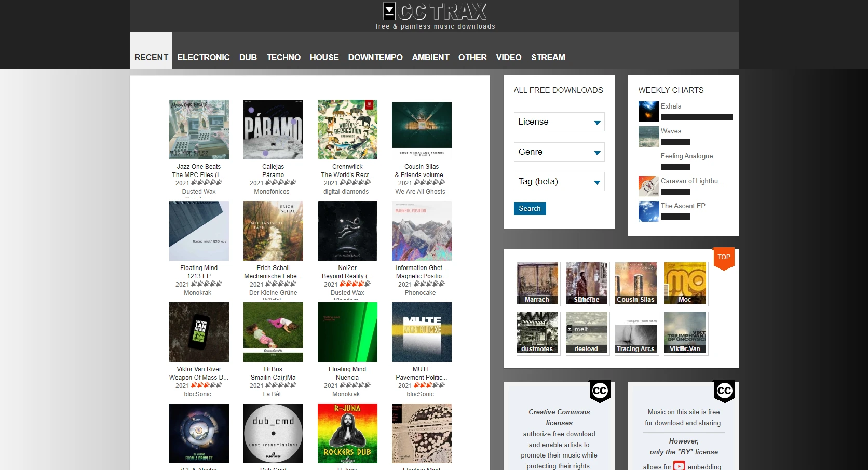Open The Ascent EP chart cover thumbnail
This screenshot has height=470, width=868.
pos(649,211)
